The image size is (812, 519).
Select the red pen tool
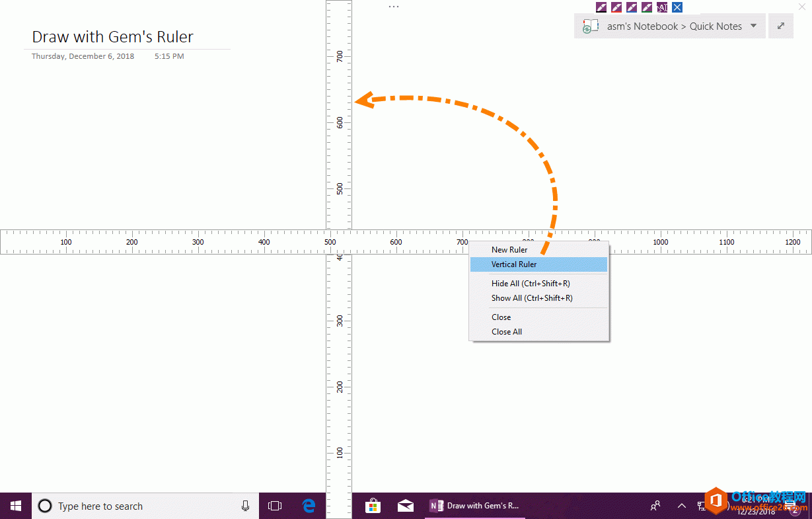click(x=616, y=7)
